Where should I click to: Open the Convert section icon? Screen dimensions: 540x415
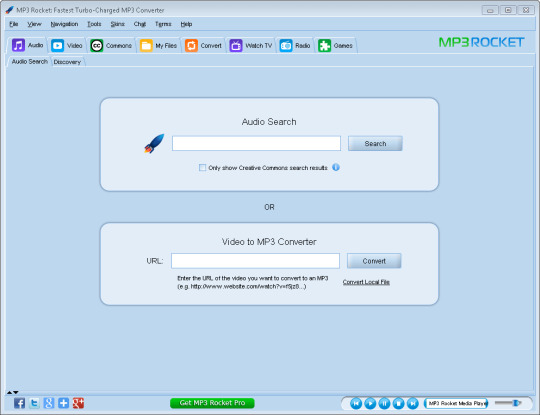[x=191, y=45]
